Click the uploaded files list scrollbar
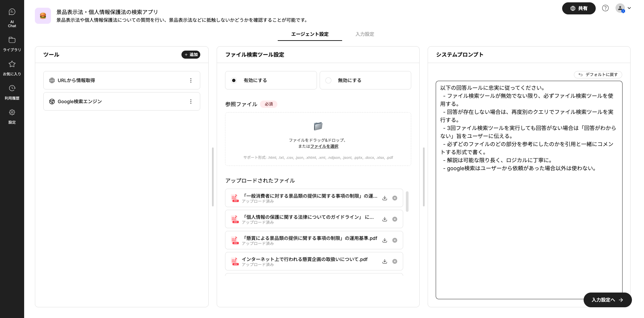This screenshot has height=318, width=644. tap(407, 201)
